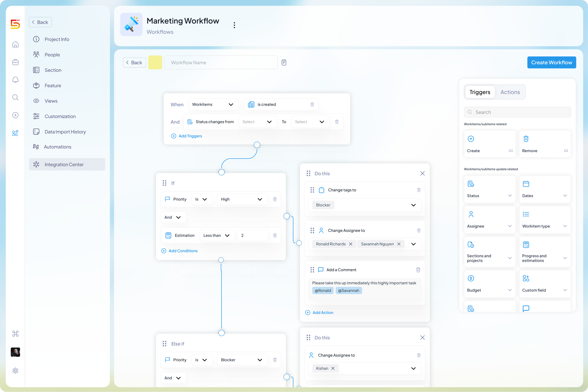Open the Status changes from Select dropdown

click(x=258, y=122)
